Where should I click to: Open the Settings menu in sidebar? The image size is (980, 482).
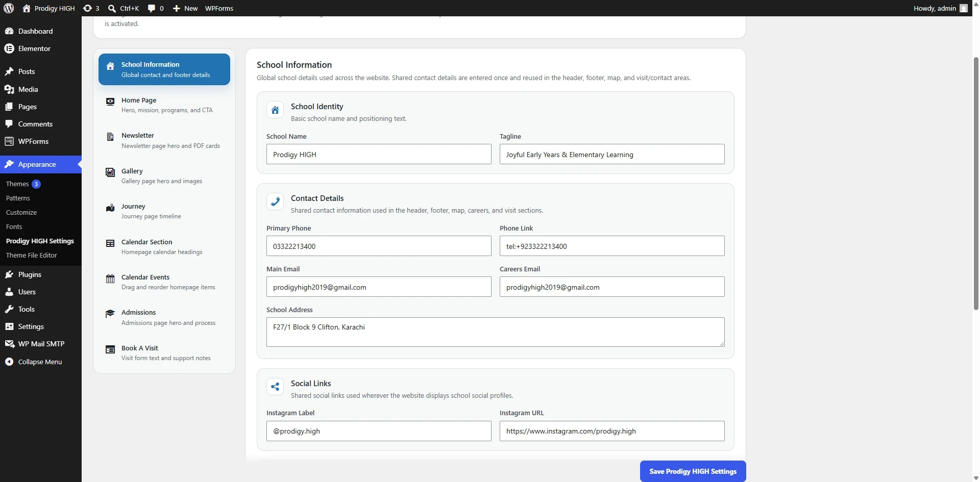pyautogui.click(x=41, y=326)
